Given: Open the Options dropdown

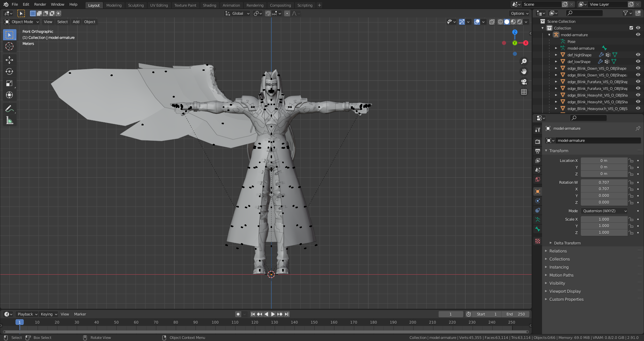Looking at the screenshot, I should (x=520, y=13).
